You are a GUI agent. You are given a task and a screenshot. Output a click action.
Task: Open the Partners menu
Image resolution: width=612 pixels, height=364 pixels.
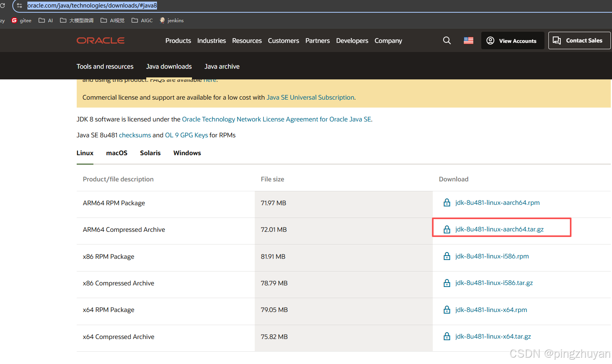tap(318, 40)
